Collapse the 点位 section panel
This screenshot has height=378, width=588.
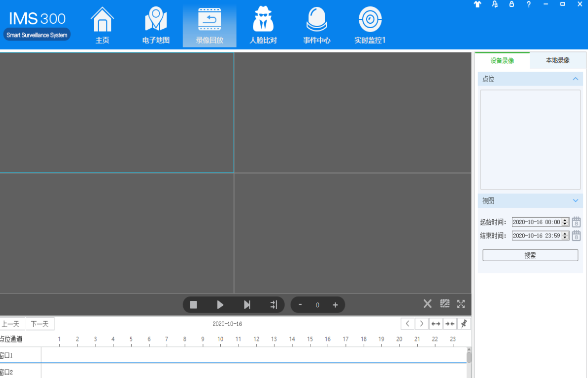point(575,79)
